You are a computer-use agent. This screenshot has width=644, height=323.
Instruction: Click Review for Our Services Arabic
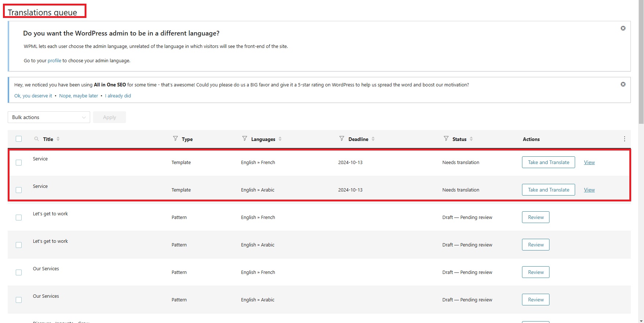click(535, 300)
